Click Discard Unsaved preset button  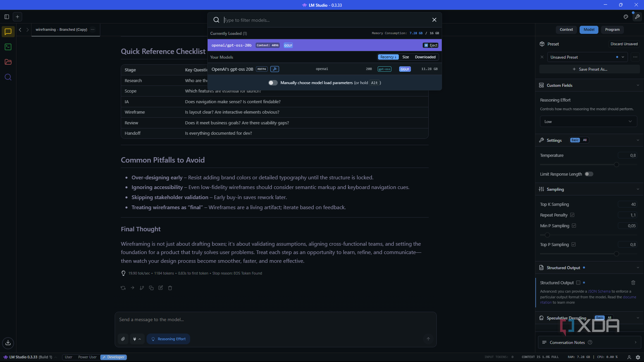pyautogui.click(x=624, y=44)
